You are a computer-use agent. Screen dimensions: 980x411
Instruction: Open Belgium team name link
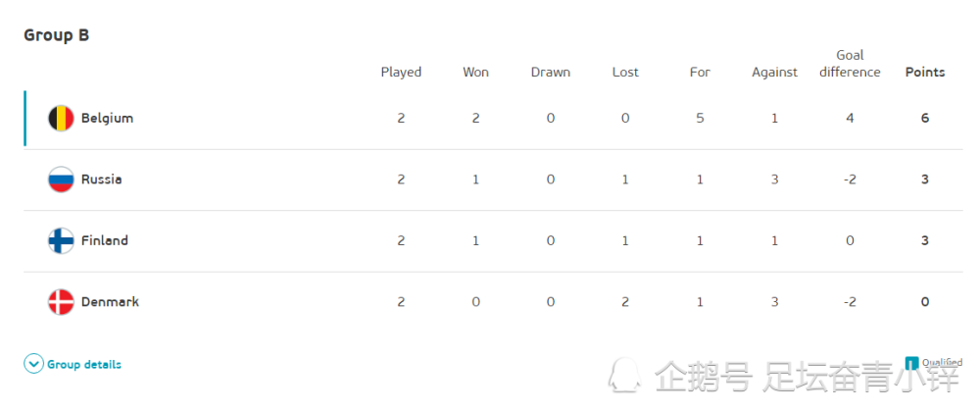point(108,119)
